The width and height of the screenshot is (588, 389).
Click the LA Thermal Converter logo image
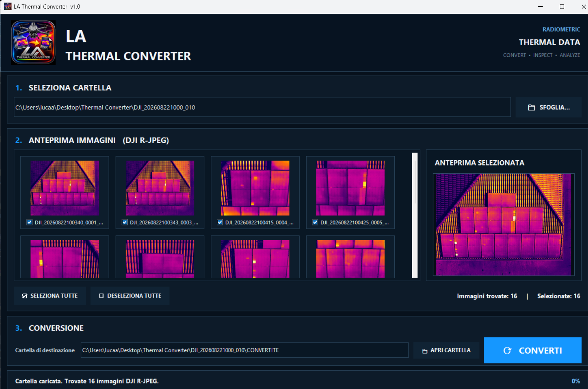click(x=33, y=42)
